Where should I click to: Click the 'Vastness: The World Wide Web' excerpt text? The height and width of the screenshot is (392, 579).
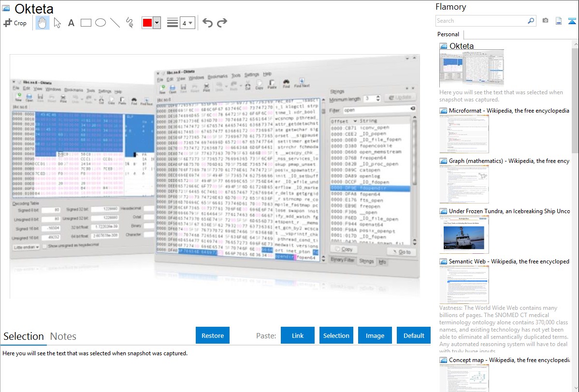point(504,330)
